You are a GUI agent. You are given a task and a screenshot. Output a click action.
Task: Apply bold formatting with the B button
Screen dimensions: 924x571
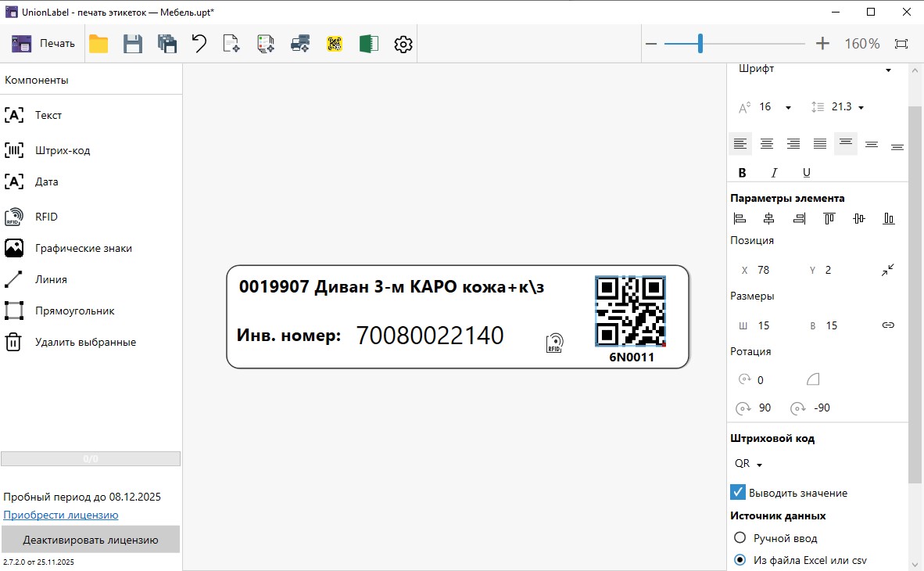point(741,171)
